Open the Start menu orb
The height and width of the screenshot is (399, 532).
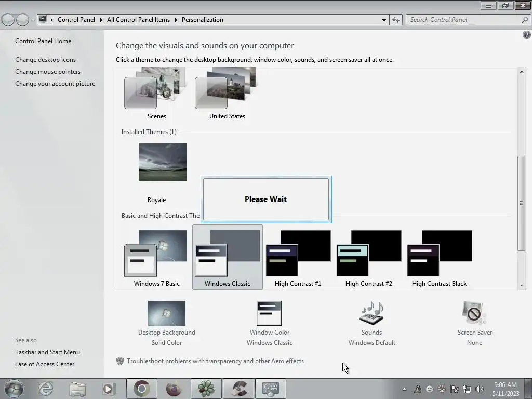(x=14, y=389)
